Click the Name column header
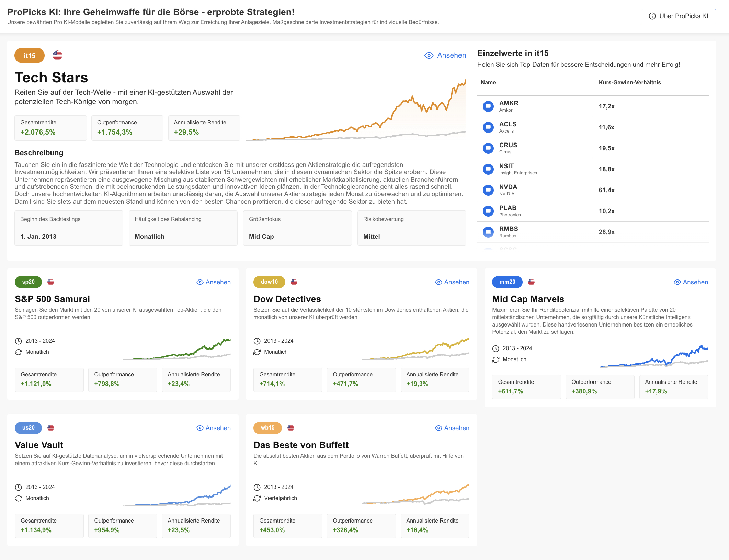729x560 pixels. 488,82
